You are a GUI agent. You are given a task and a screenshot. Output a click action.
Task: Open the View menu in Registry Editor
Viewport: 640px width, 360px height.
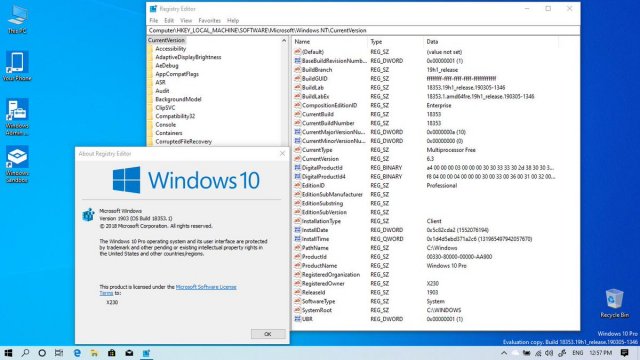[186, 20]
